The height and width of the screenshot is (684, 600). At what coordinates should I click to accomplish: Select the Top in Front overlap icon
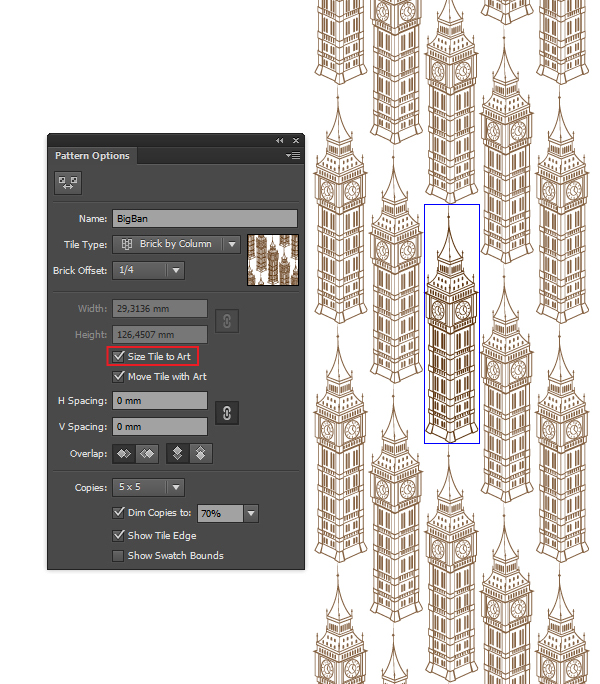coord(178,454)
